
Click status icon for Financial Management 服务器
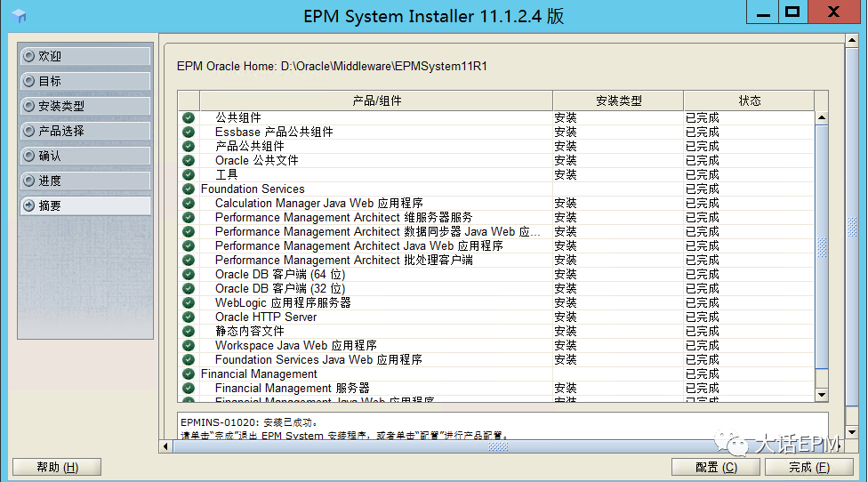pos(189,389)
